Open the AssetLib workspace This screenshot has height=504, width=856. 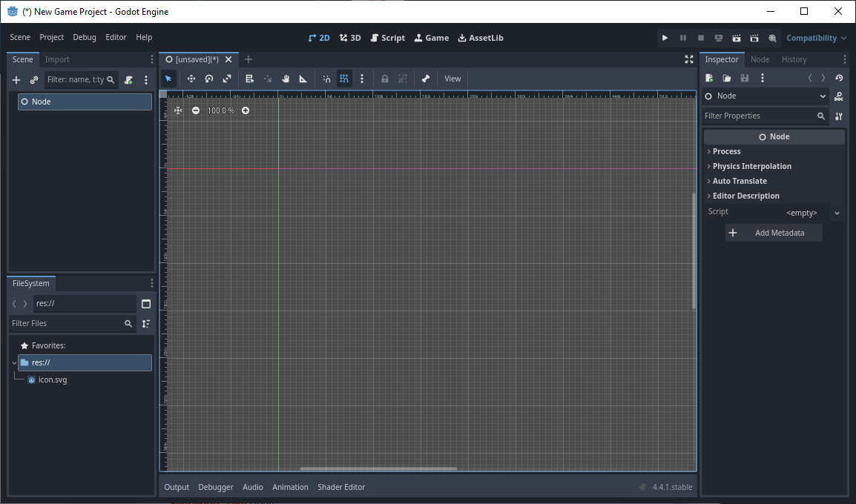[481, 38]
